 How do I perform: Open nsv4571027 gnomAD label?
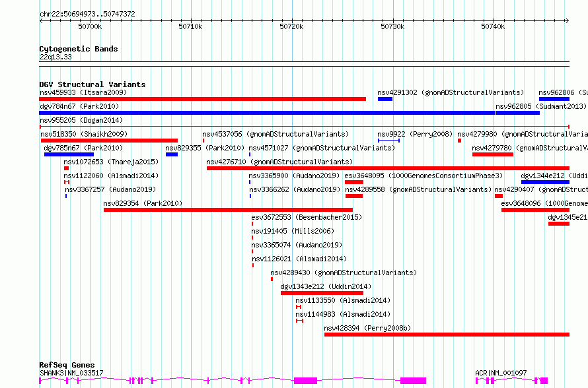tap(322, 148)
